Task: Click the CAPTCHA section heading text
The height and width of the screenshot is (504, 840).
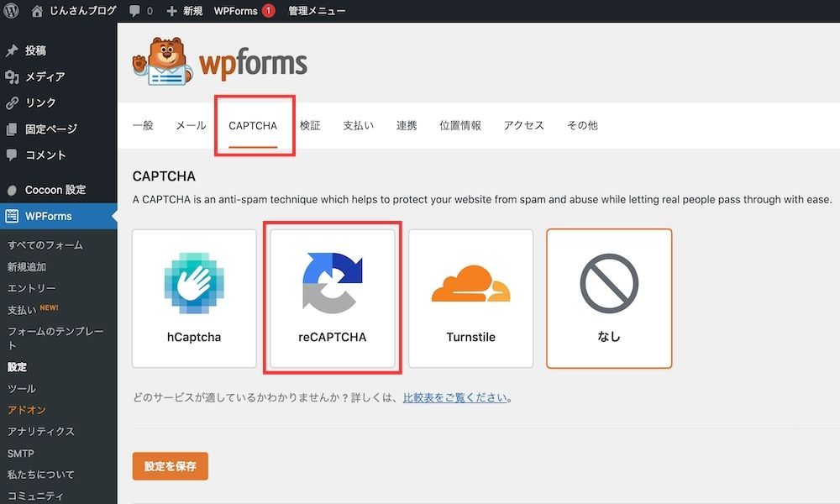Action: coord(164,176)
